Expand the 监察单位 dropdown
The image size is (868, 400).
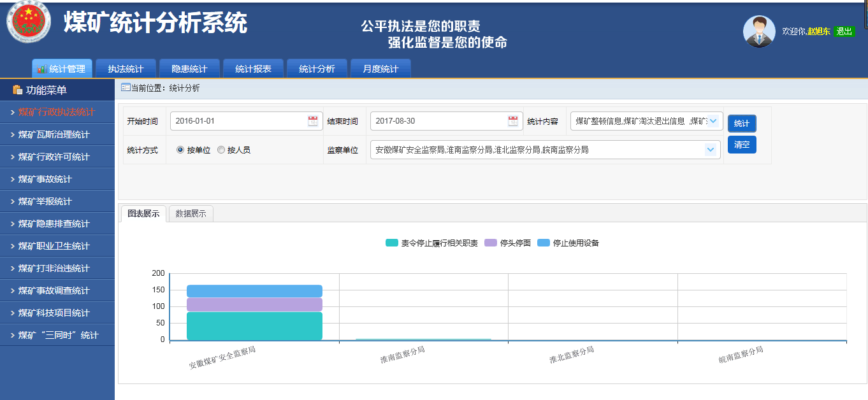click(x=710, y=150)
